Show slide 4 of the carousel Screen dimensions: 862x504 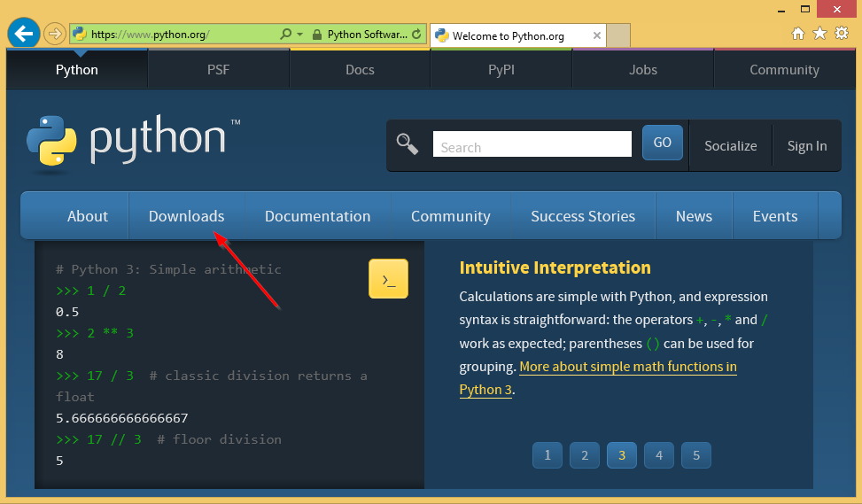659,455
